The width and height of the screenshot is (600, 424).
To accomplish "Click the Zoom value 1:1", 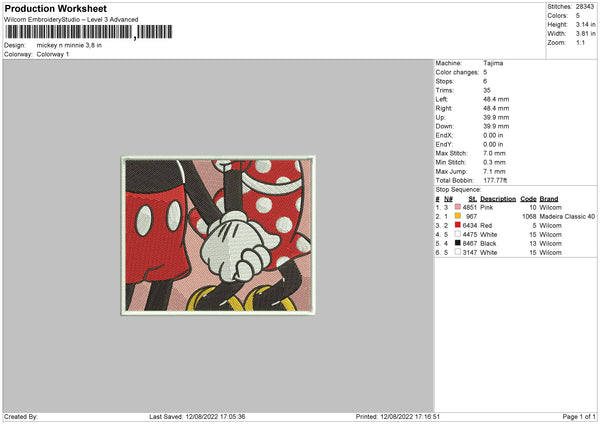I will pyautogui.click(x=580, y=42).
